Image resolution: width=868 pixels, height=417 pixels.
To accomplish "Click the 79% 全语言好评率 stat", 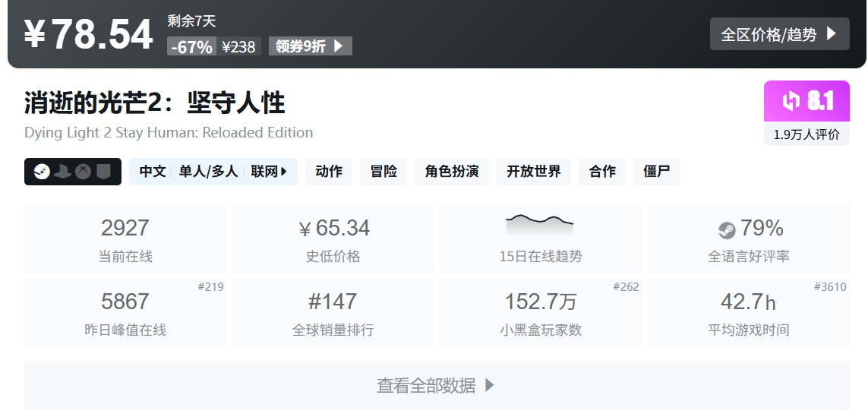I will [x=749, y=239].
